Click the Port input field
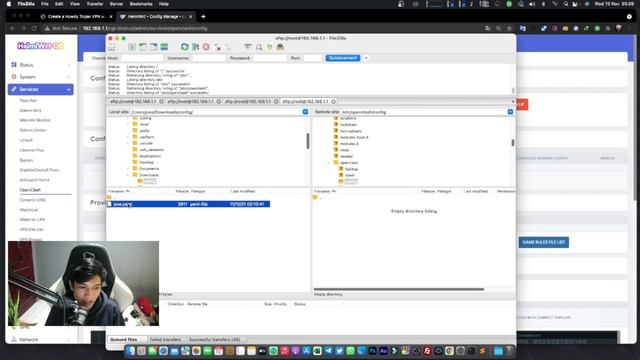 point(313,58)
